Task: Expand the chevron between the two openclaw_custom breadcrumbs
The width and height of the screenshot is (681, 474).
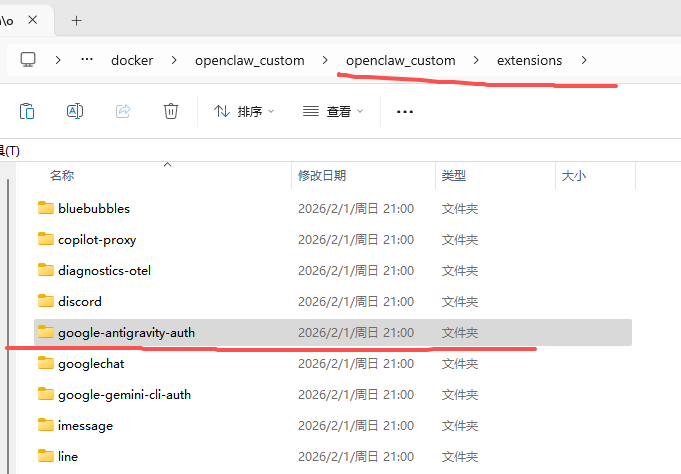Action: click(325, 60)
